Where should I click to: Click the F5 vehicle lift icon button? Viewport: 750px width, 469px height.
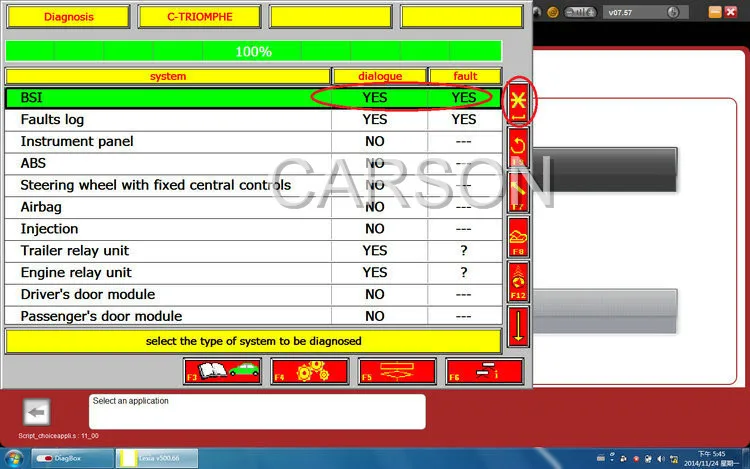(397, 371)
